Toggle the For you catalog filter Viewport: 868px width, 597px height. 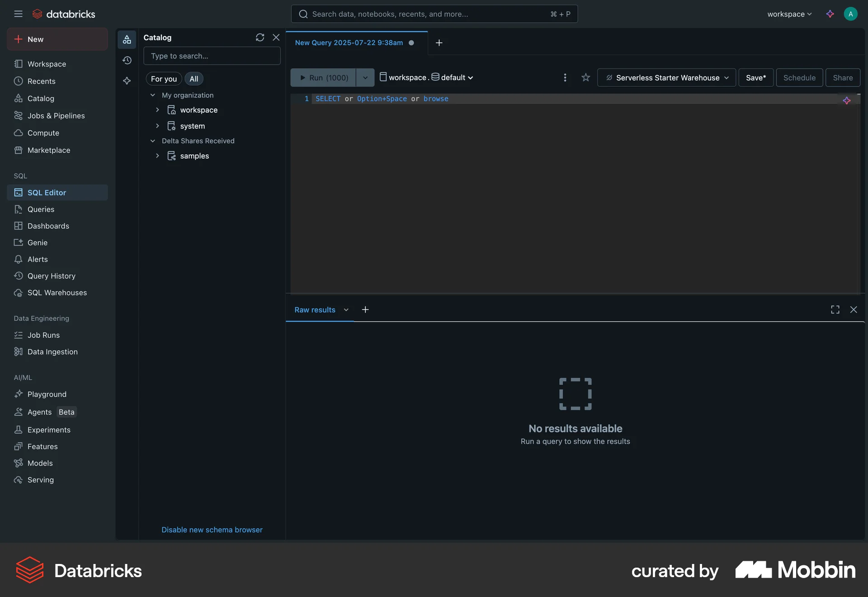point(164,79)
